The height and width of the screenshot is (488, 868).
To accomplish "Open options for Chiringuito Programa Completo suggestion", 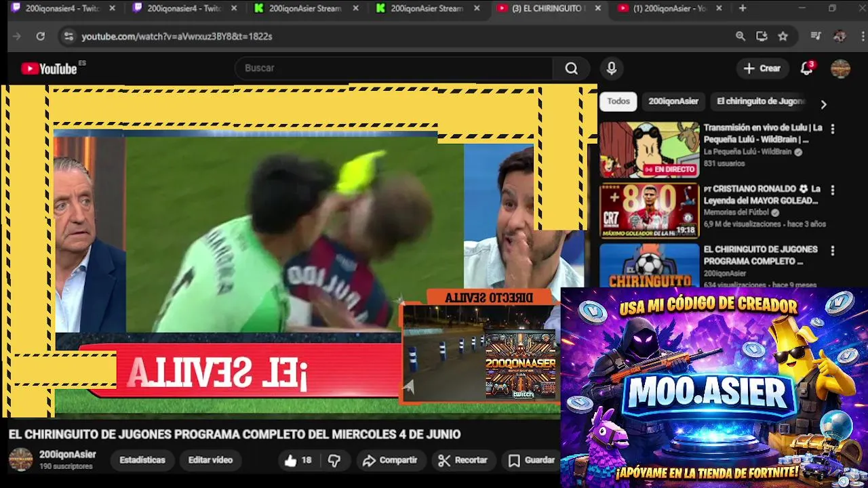I will [x=833, y=251].
